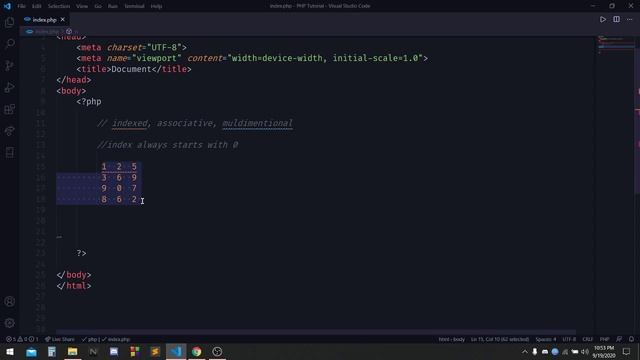
Task: Split the editor to the right
Action: (x=616, y=19)
